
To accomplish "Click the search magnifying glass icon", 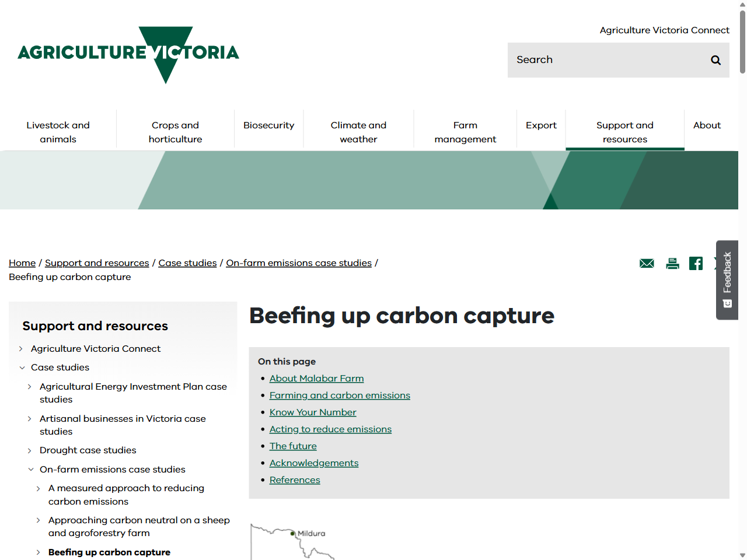I will [715, 60].
